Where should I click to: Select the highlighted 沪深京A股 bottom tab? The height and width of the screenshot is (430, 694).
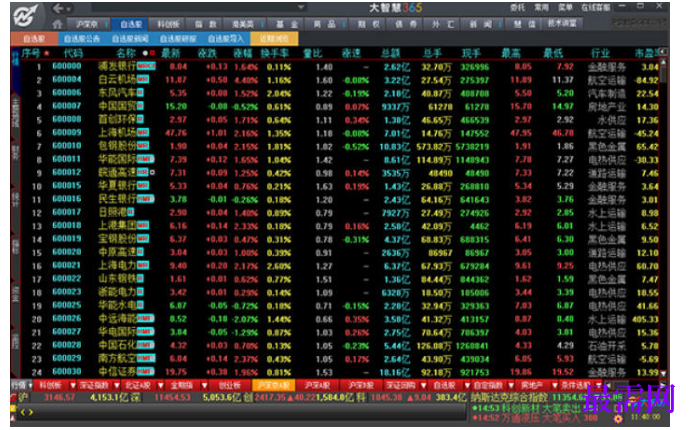274,386
